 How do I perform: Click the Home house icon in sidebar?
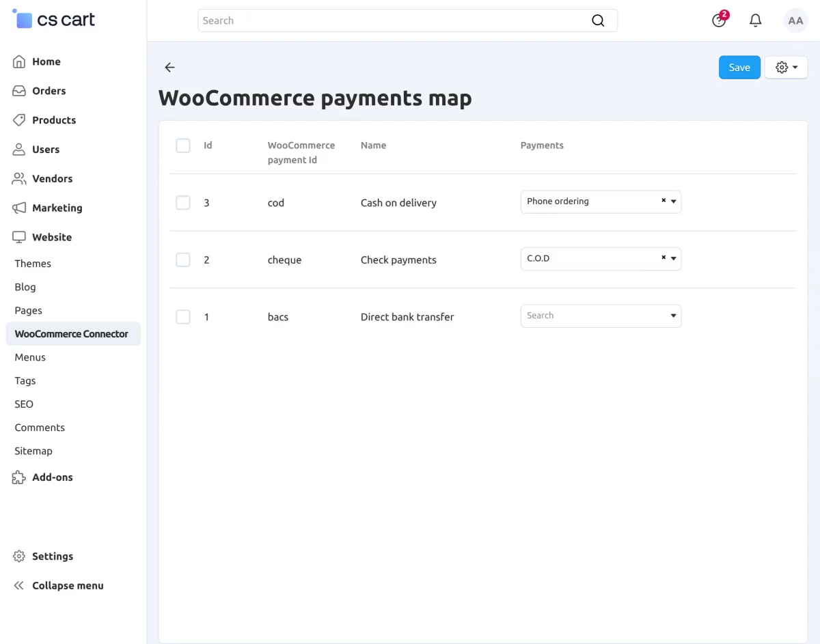[19, 61]
